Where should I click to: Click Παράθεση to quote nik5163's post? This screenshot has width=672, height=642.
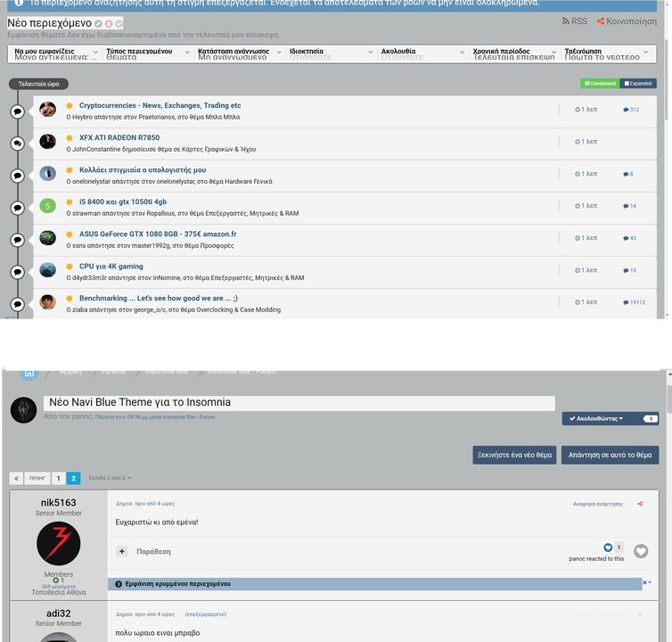(153, 552)
